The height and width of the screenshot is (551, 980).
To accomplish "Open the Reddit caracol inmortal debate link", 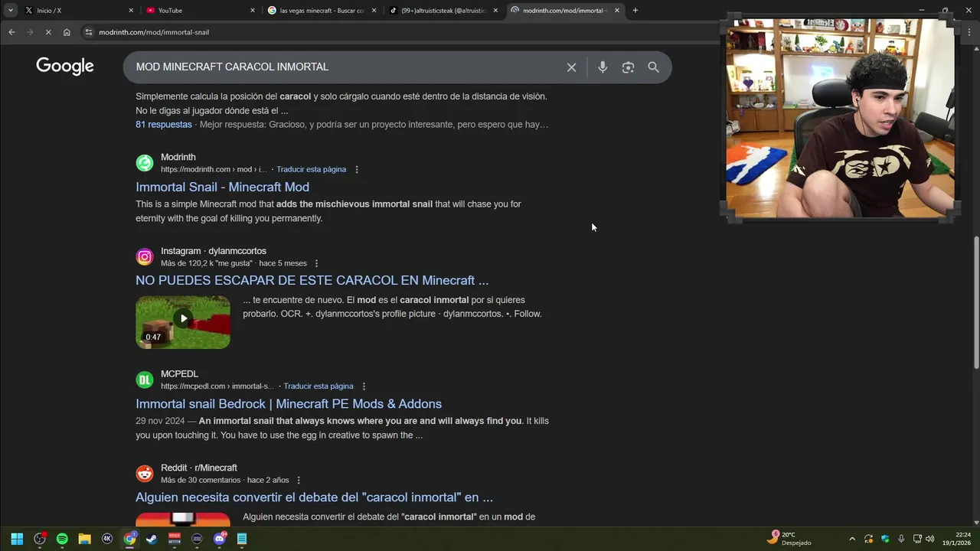I will click(x=314, y=497).
